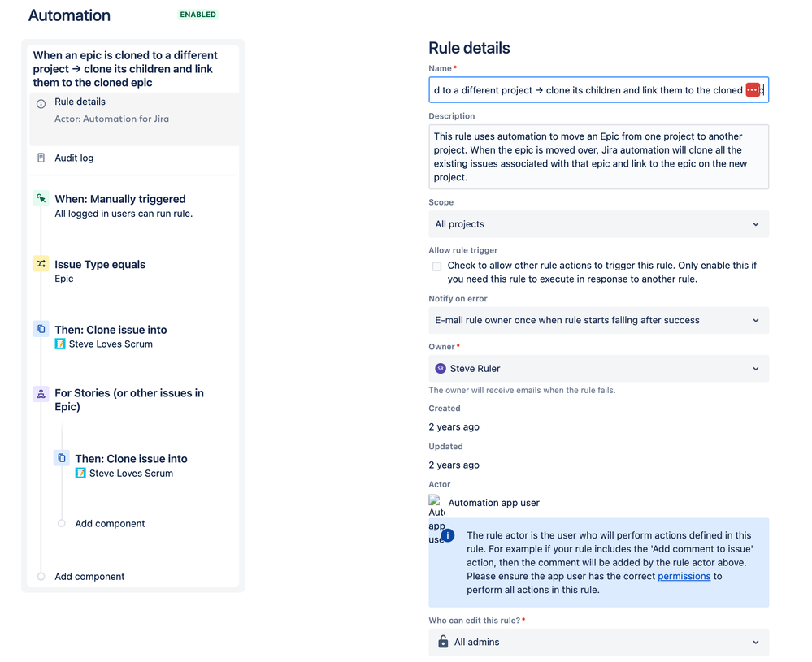This screenshot has width=812, height=662.
Task: Click the For Stories branch icon
Action: pos(41,394)
